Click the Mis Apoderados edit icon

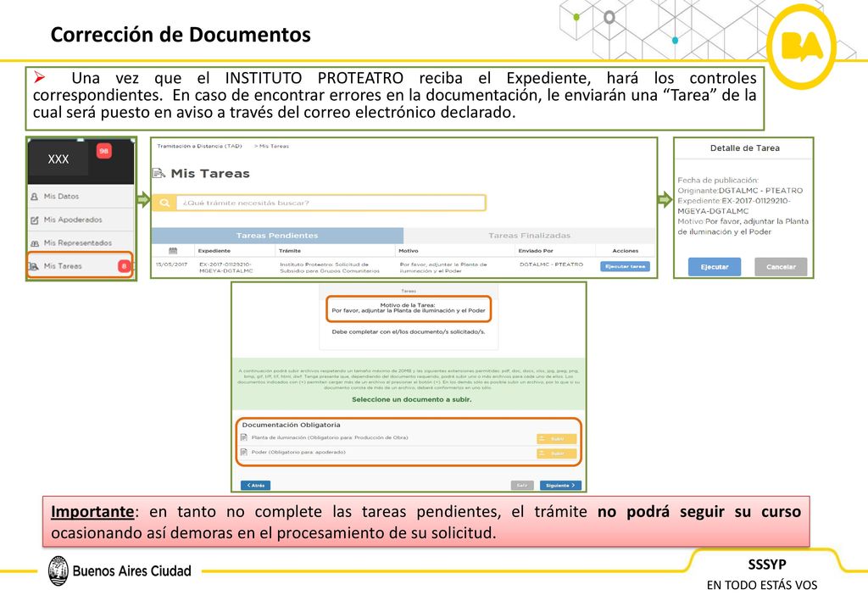pos(34,220)
